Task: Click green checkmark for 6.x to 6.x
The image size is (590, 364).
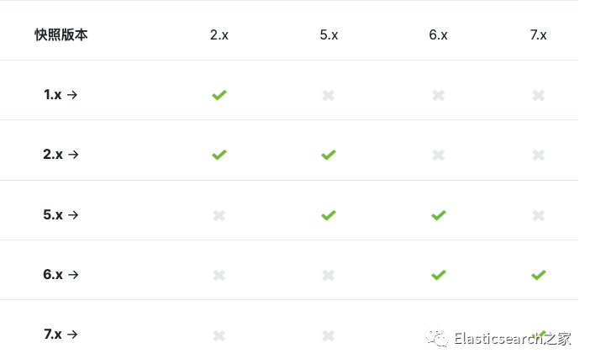Action: pyautogui.click(x=438, y=275)
